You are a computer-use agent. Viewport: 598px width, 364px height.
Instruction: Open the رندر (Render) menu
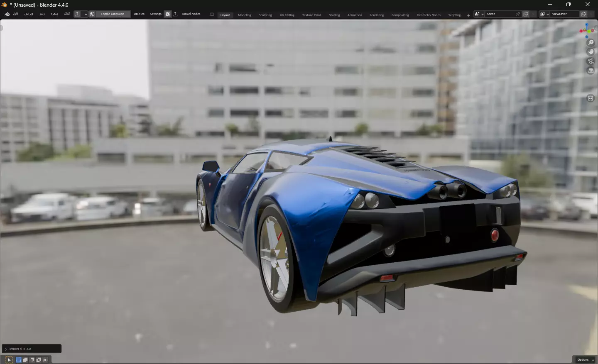42,14
